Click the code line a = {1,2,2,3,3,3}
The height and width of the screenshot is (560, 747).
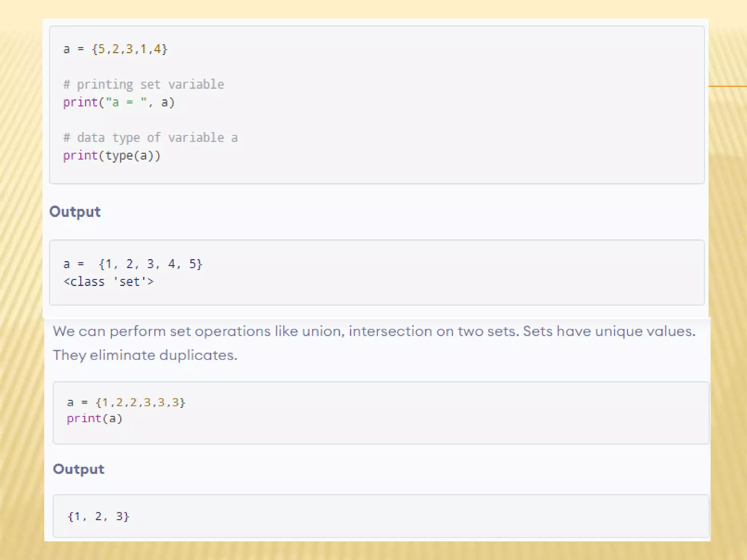point(126,402)
